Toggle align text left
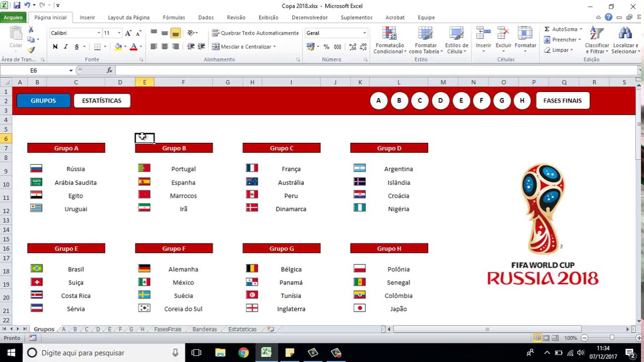644x362 pixels. 153,46
